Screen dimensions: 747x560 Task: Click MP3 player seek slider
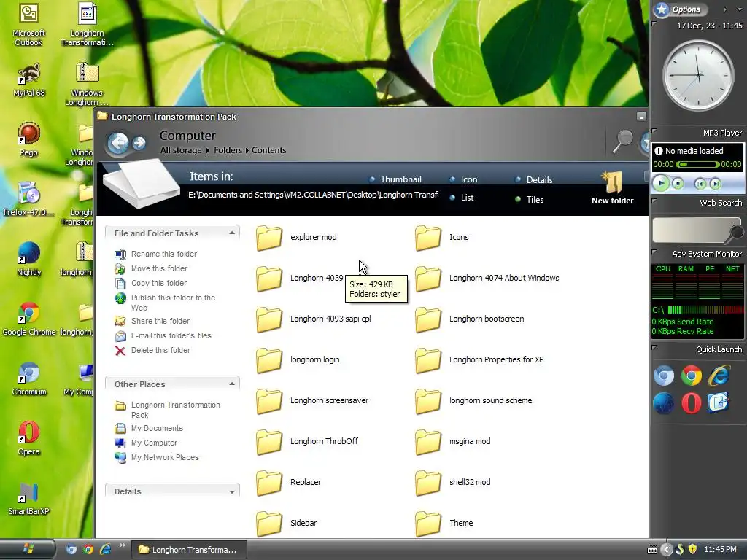[x=697, y=164]
